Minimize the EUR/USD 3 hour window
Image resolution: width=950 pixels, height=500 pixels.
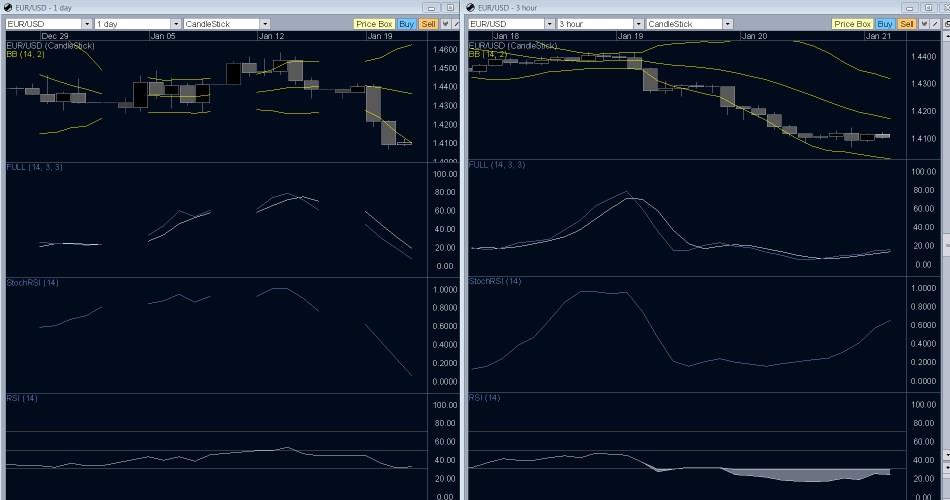click(x=909, y=8)
